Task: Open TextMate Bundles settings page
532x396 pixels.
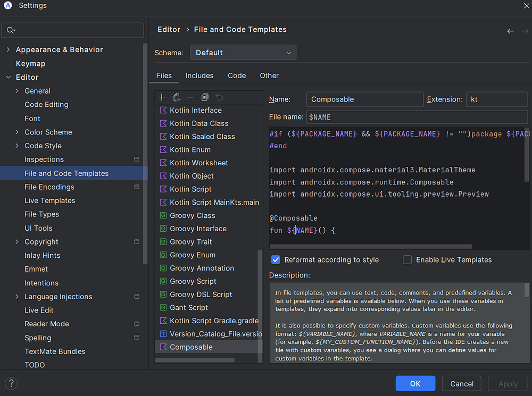Action: click(55, 351)
